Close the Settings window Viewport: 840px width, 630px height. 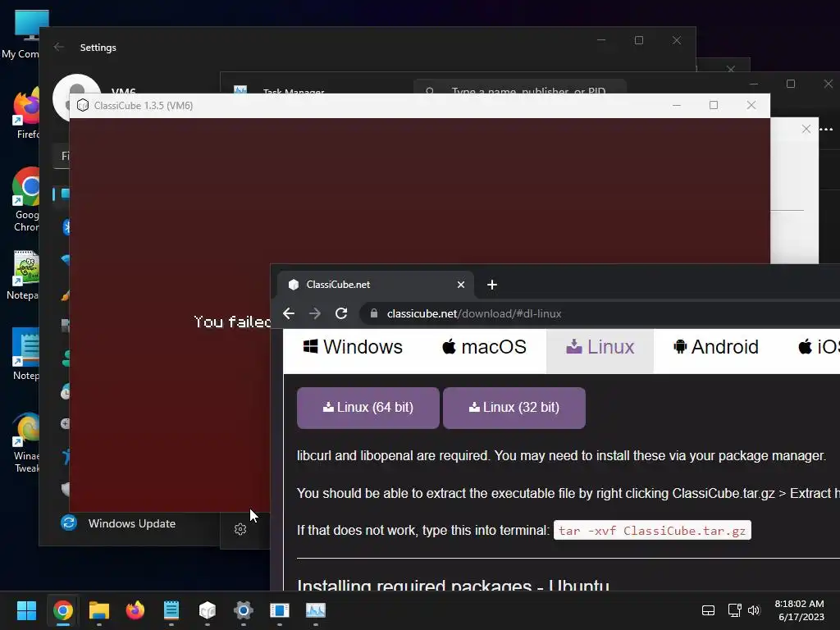[x=677, y=40]
